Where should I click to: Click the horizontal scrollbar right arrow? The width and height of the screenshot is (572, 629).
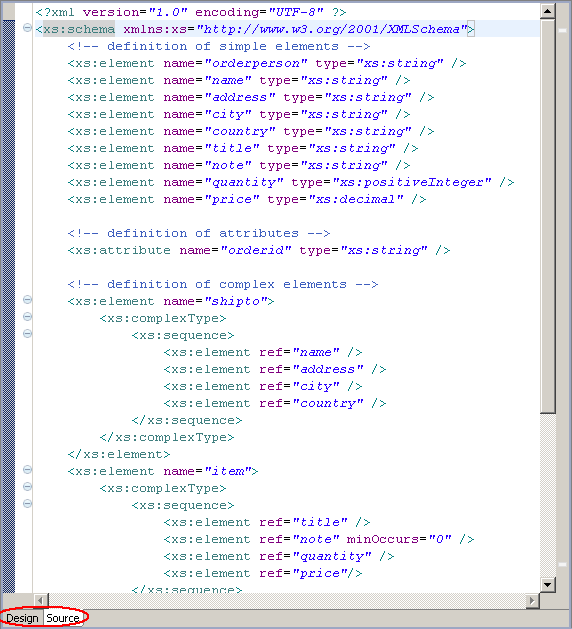[x=532, y=601]
